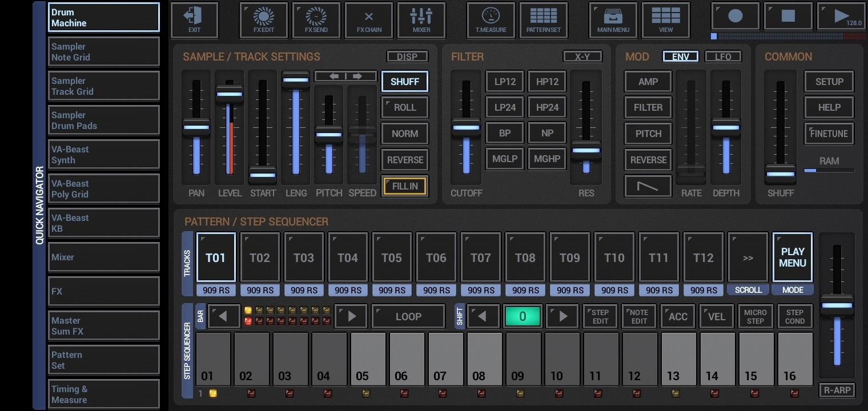
Task: Shift pattern right with arrow
Action: (x=562, y=316)
